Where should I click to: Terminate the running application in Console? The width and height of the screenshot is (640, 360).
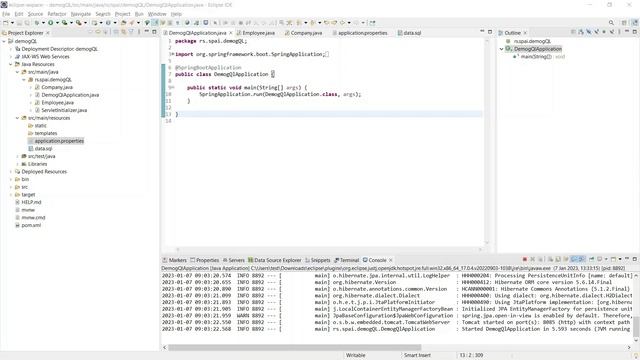click(525, 259)
